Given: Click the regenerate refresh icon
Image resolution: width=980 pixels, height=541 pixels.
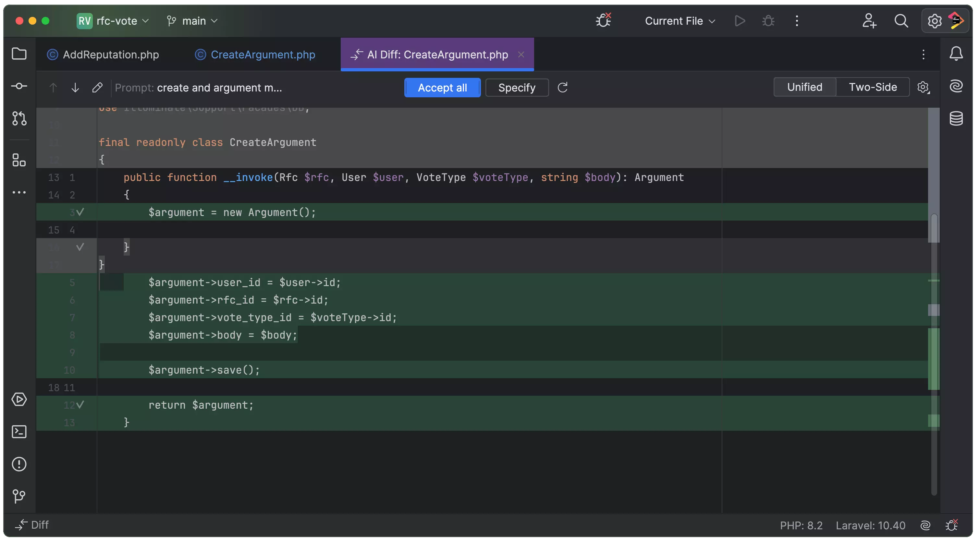Looking at the screenshot, I should 563,88.
